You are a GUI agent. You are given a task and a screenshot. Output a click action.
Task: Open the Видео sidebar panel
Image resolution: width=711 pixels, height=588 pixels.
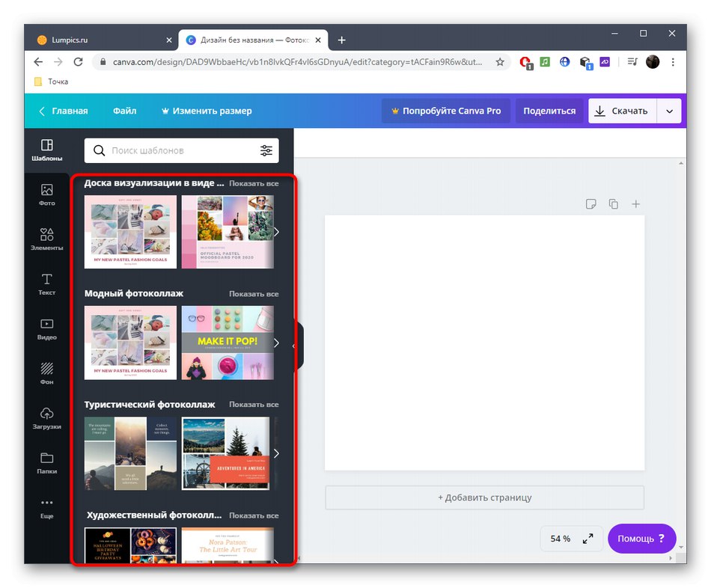pos(46,329)
